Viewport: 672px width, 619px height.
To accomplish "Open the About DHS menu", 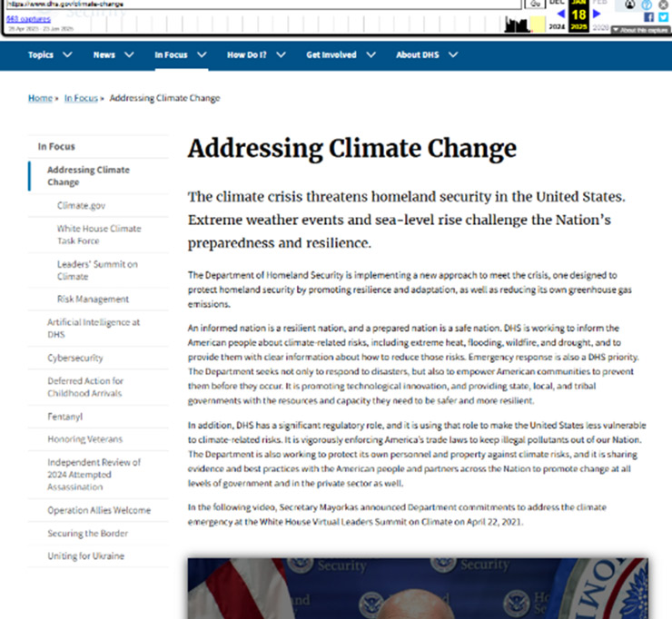I will (427, 54).
